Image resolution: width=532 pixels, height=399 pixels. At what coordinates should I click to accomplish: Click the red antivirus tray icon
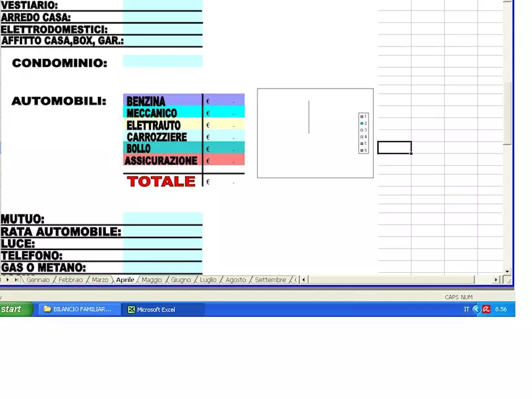[486, 309]
